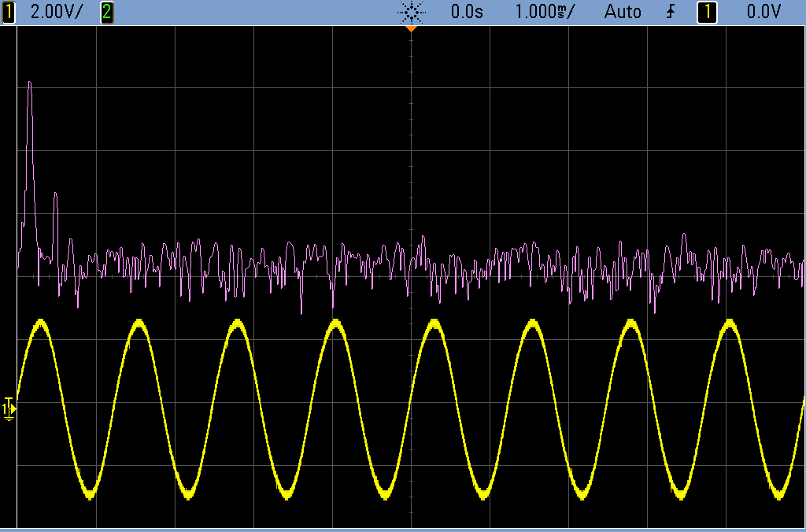Open the 2.00V/ vertical scale setting
This screenshot has height=532, width=806.
(54, 12)
